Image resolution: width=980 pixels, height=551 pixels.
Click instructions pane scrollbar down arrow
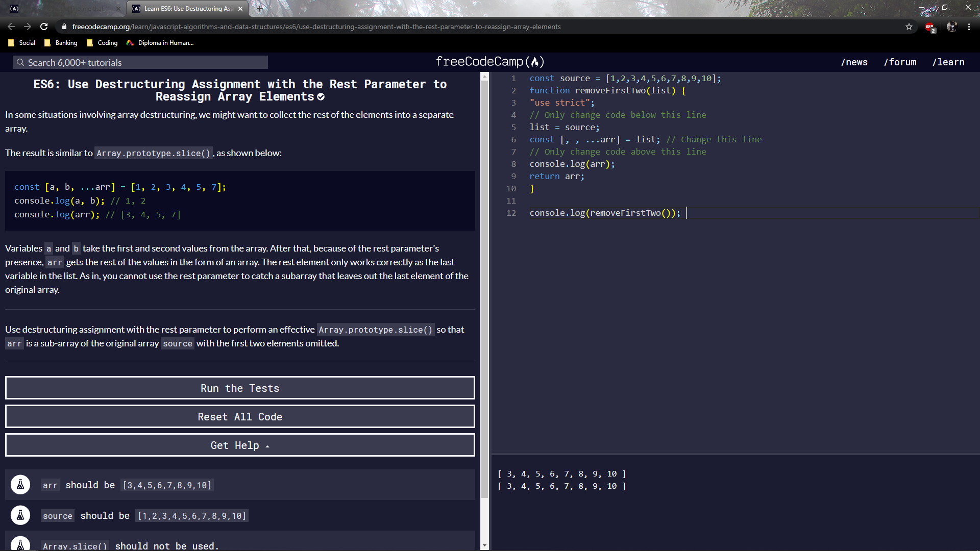pos(484,545)
